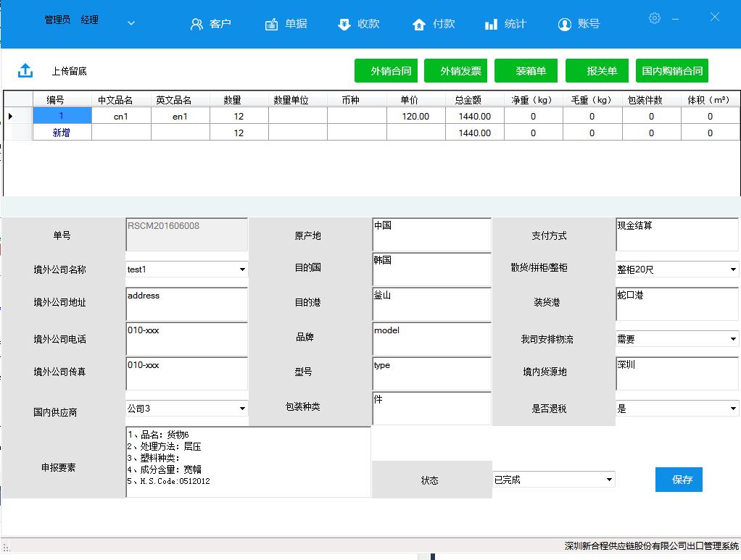This screenshot has height=560, width=741.
Task: Click the en1 cell under 英文品名
Action: coord(180,116)
